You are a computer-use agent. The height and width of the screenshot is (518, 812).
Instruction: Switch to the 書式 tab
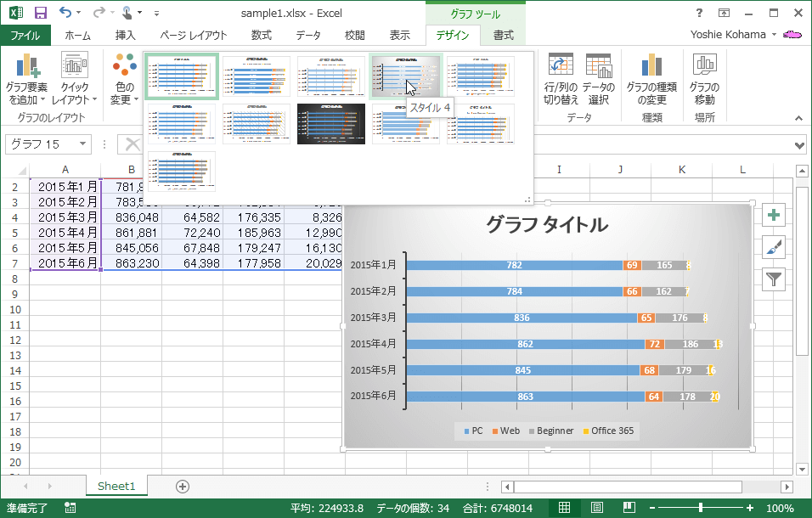[503, 35]
